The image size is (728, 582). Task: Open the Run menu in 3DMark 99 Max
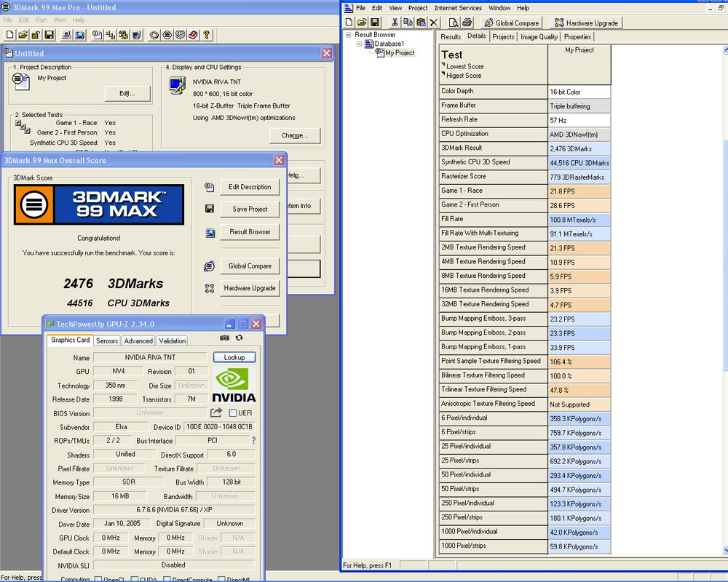pyautogui.click(x=41, y=20)
